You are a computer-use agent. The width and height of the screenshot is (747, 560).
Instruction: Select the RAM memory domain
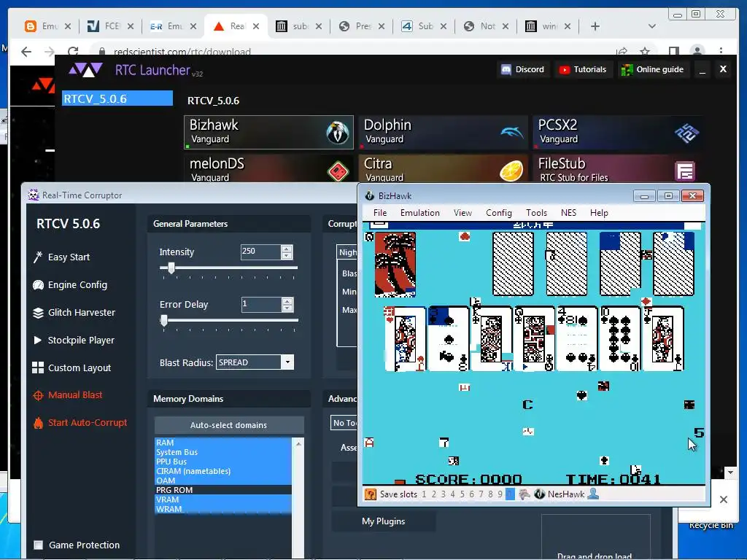click(x=223, y=443)
